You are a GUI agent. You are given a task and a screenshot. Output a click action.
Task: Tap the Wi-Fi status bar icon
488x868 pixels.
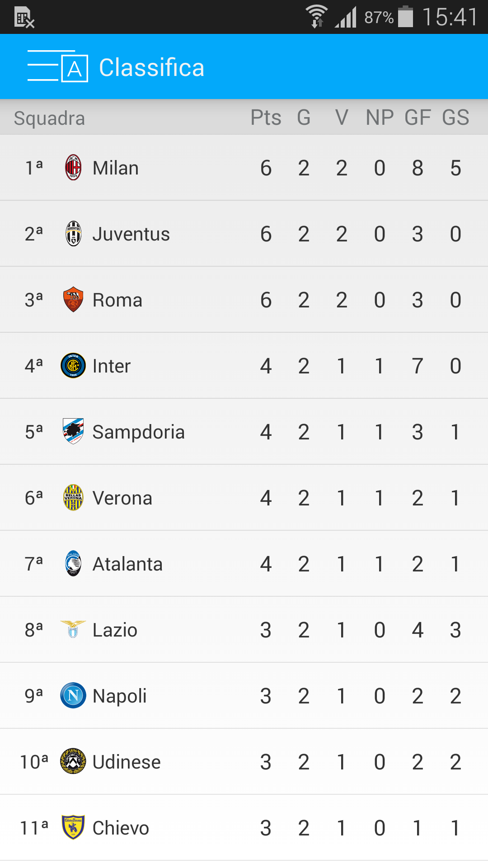point(317,16)
